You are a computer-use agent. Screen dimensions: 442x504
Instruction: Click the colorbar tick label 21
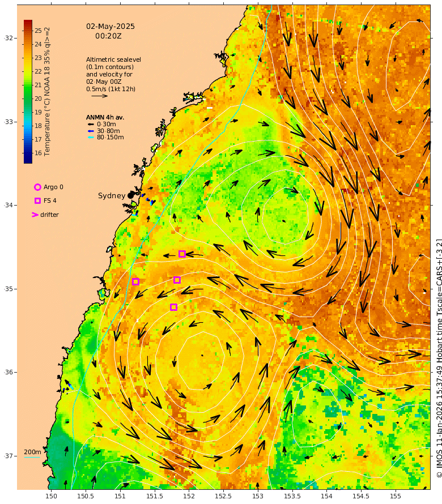(x=39, y=85)
